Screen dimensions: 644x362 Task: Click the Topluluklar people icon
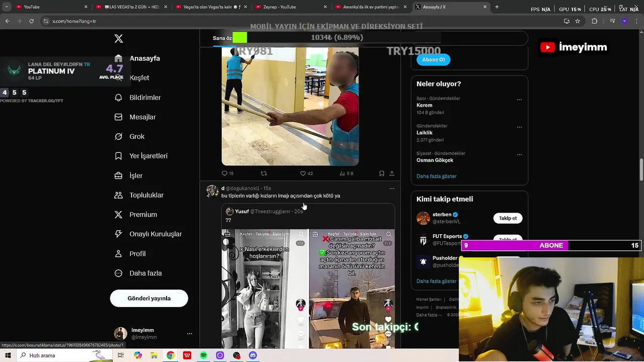[x=119, y=195]
